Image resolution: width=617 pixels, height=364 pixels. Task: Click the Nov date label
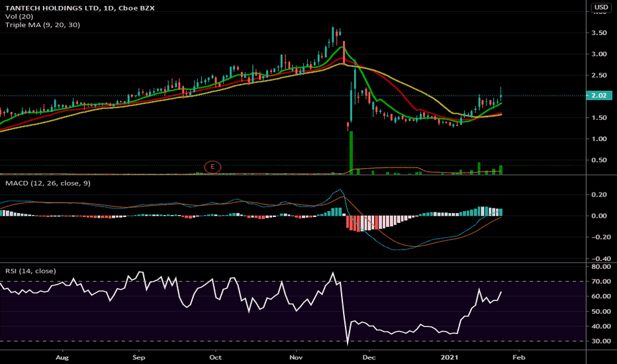pos(296,357)
